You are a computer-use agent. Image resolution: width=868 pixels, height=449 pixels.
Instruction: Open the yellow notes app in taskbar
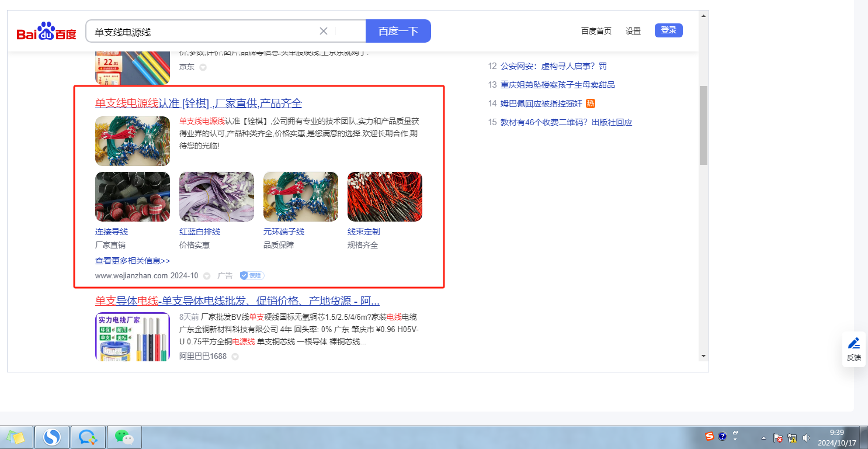16,437
